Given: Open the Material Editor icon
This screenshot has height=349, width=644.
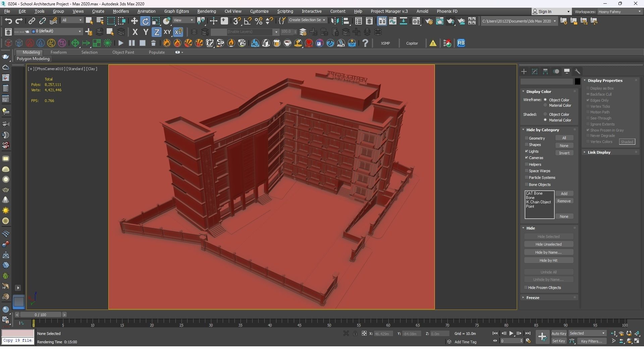Looking at the screenshot, I should tap(416, 21).
